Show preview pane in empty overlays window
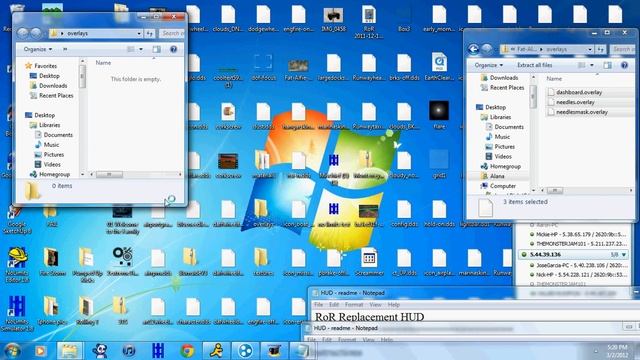Image resolution: width=640 pixels, height=360 pixels. point(157,49)
